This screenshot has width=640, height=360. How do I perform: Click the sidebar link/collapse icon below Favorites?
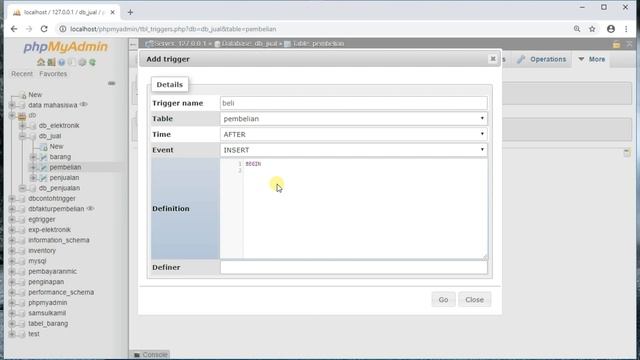click(x=111, y=83)
